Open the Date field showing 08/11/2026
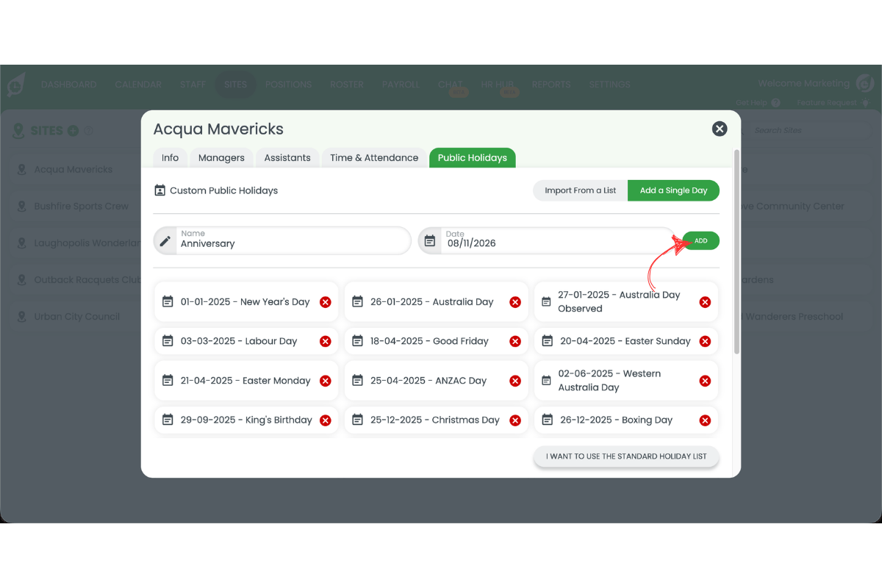The height and width of the screenshot is (588, 882). pos(555,243)
